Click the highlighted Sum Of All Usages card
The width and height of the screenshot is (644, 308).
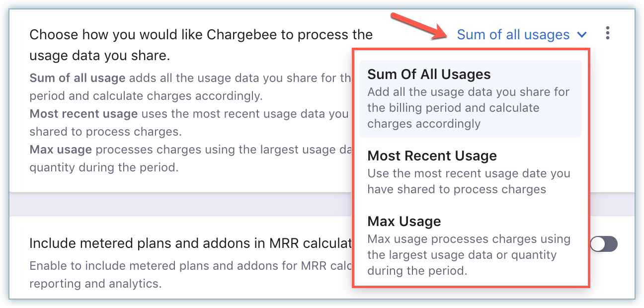pyautogui.click(x=470, y=97)
